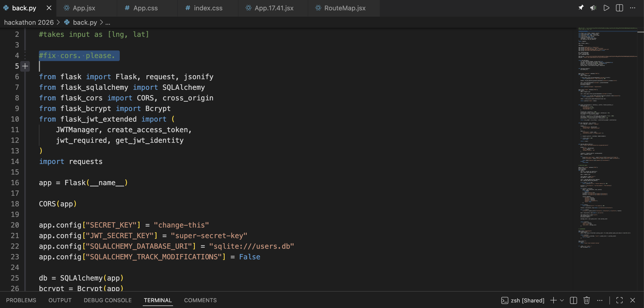Click plus in the gutter on line 5
Screen dimensions: 644x308
click(25, 66)
